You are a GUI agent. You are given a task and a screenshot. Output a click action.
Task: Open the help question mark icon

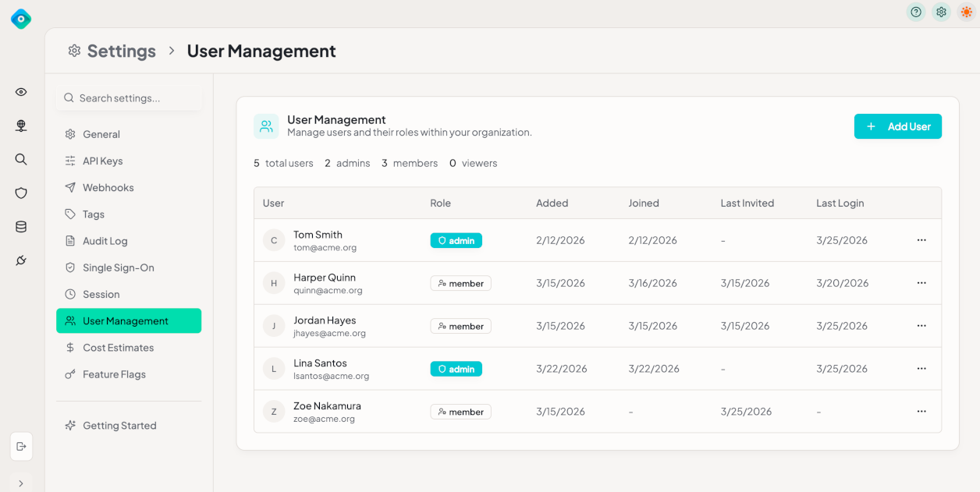click(x=916, y=12)
